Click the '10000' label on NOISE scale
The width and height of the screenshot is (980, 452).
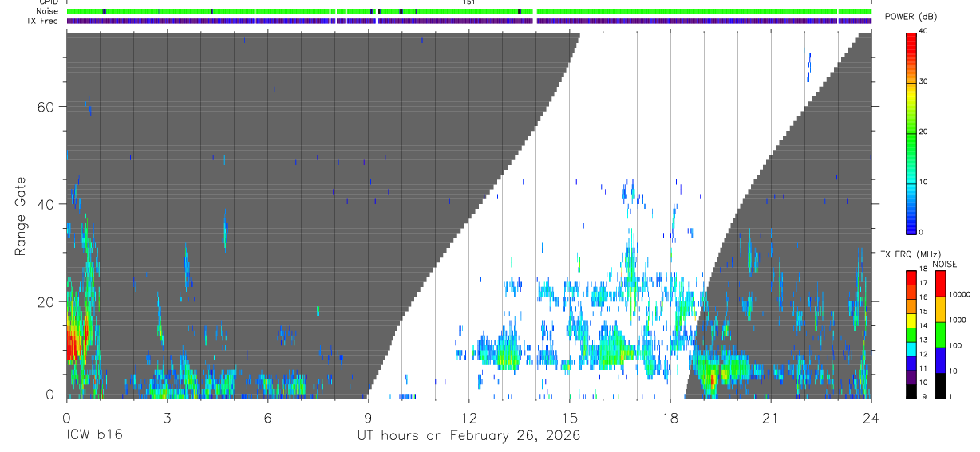click(x=960, y=294)
